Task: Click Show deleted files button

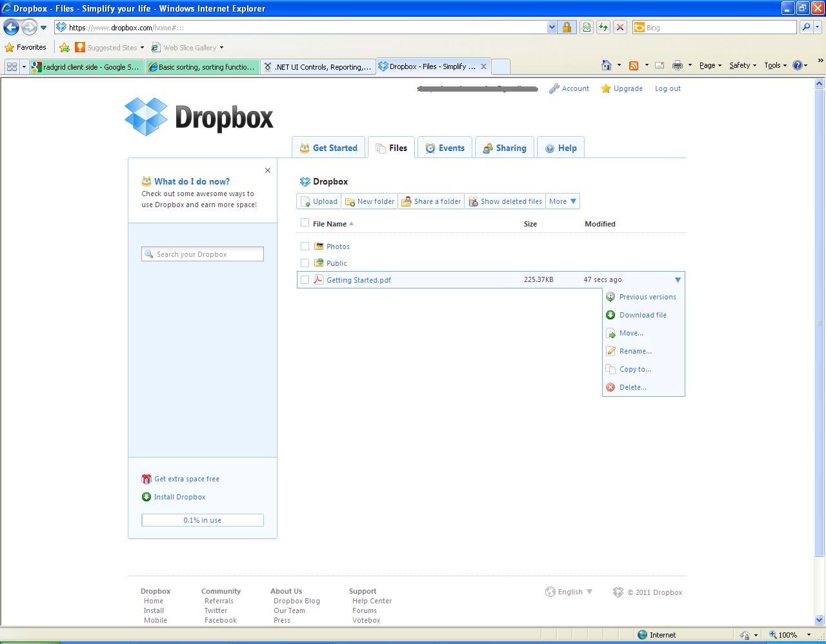Action: tap(505, 201)
